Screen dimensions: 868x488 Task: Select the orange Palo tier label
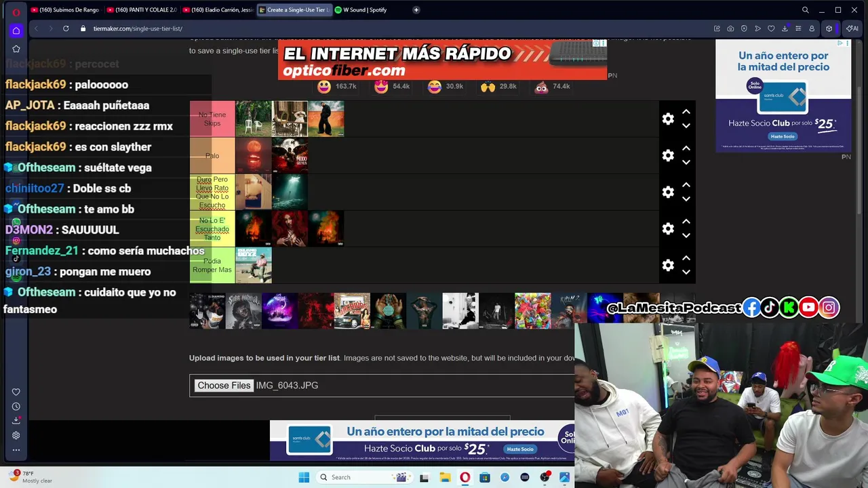click(212, 155)
